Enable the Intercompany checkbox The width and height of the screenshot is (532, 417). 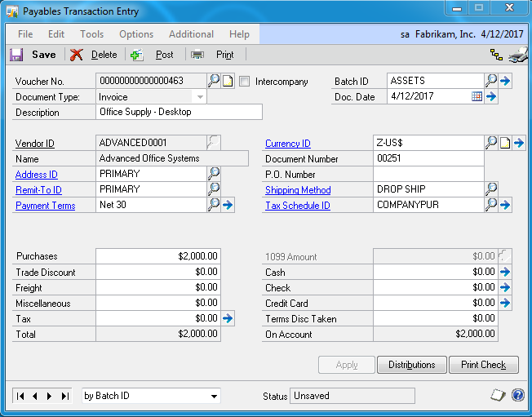click(244, 82)
